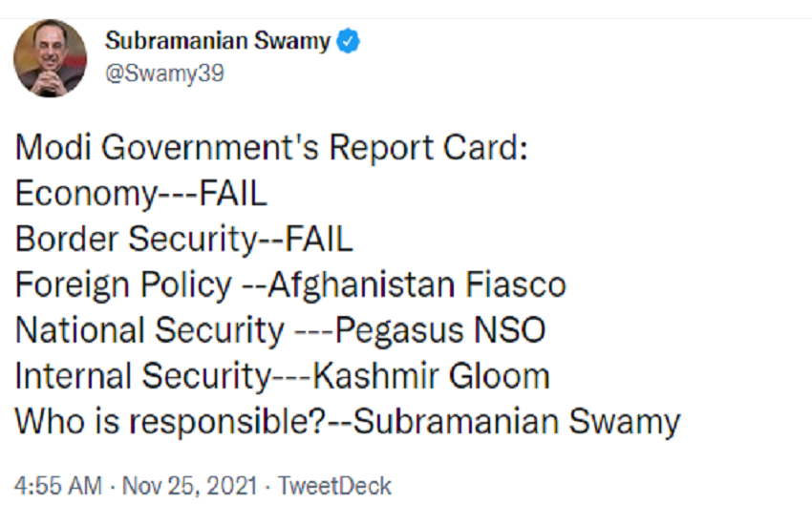
Task: Click the blue verified checkmark badge
Action: click(x=349, y=41)
